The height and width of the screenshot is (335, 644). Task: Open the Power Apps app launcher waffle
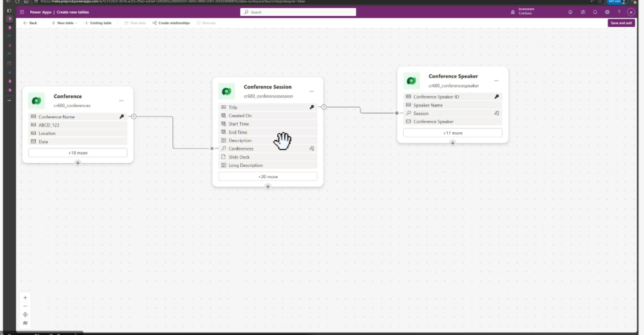point(22,13)
